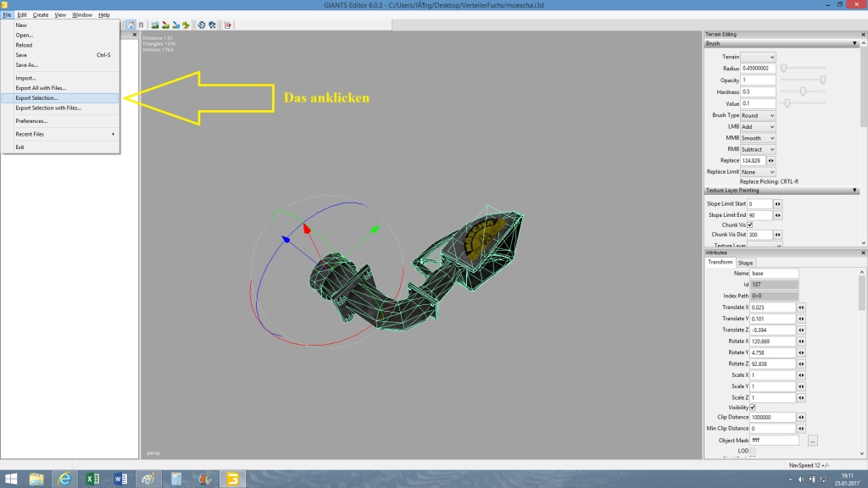The width and height of the screenshot is (868, 488).
Task: Open Word from the Windows taskbar
Action: [118, 479]
